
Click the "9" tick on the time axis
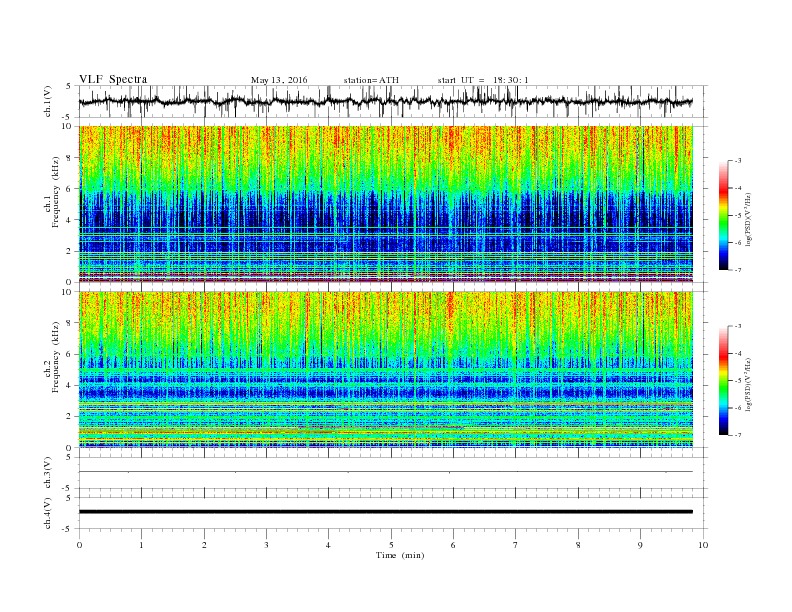click(640, 545)
